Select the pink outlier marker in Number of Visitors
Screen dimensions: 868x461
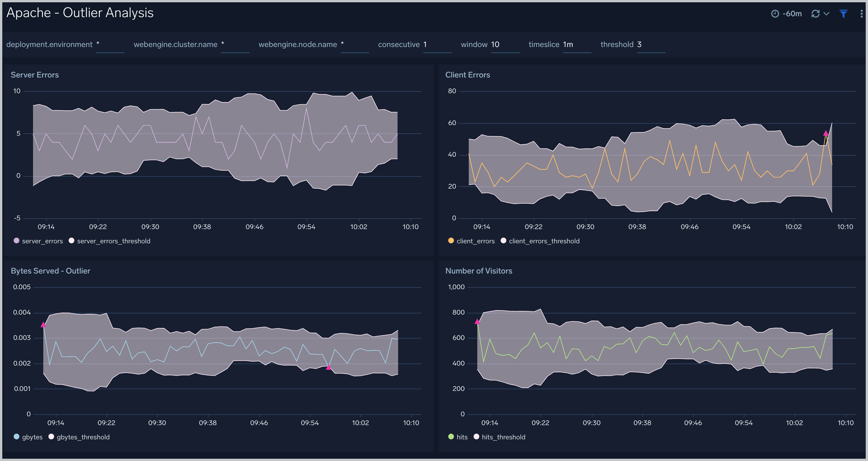click(477, 321)
